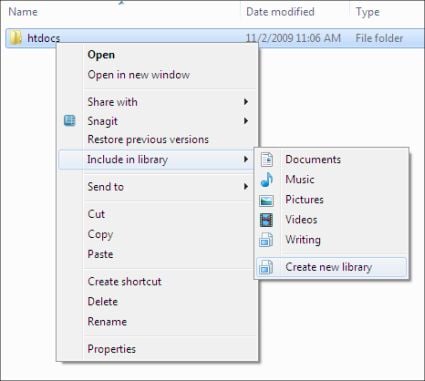Click the 11/2/2009 11:06 AM date

click(293, 38)
